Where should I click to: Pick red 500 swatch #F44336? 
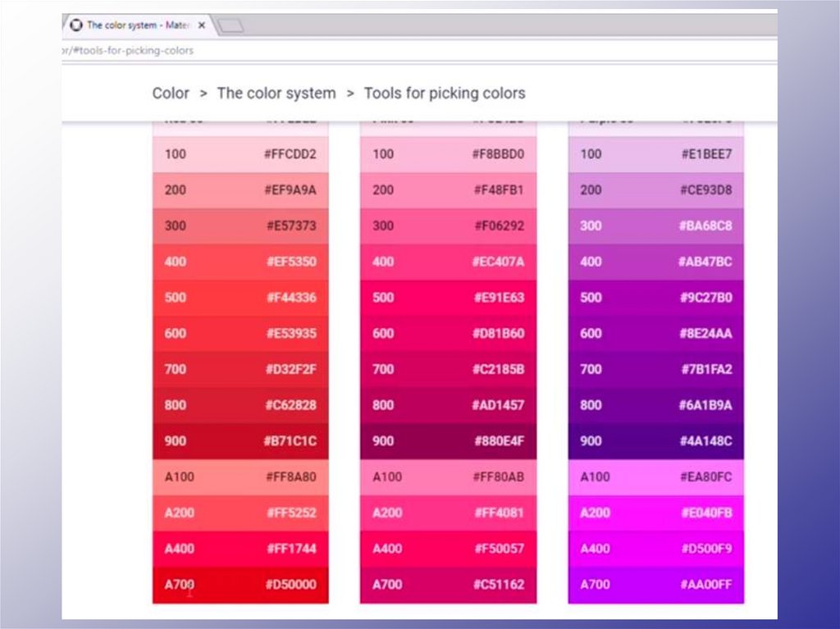pyautogui.click(x=240, y=298)
